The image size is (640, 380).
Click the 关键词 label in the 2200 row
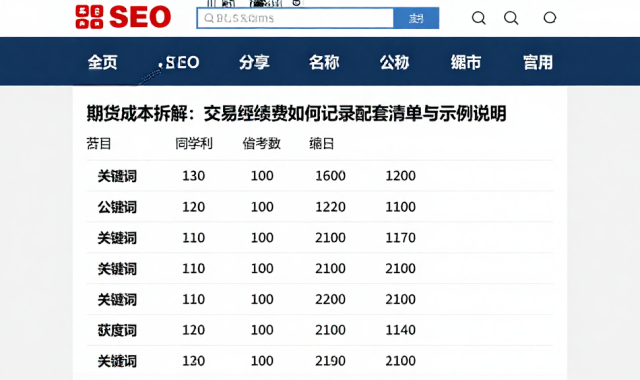(x=117, y=300)
